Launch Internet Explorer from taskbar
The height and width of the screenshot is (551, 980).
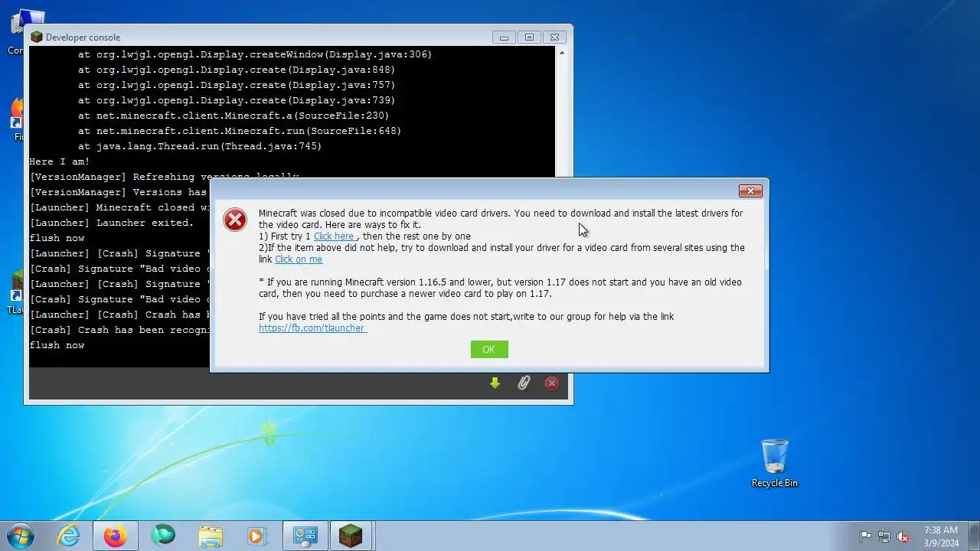tap(69, 536)
